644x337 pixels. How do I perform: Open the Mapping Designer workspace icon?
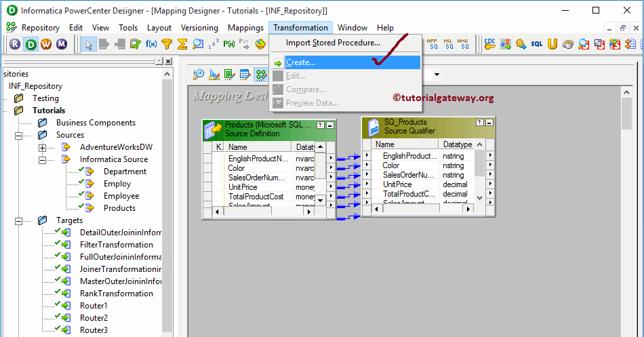click(x=261, y=75)
